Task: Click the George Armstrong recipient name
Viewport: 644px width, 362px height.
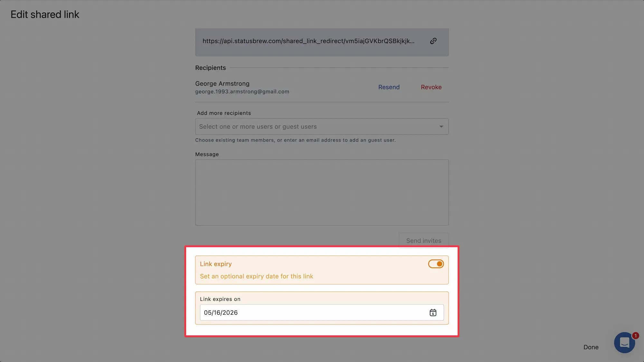Action: [x=222, y=84]
